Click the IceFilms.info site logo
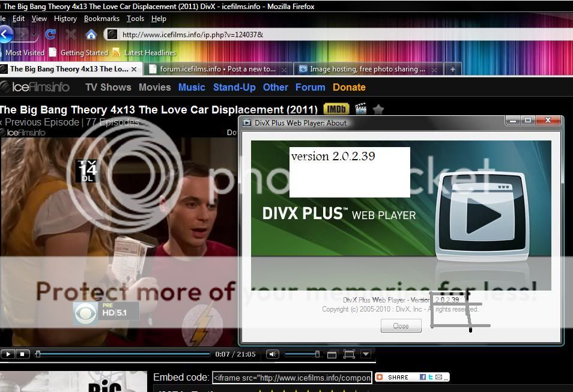This screenshot has width=573, height=392. pyautogui.click(x=35, y=87)
